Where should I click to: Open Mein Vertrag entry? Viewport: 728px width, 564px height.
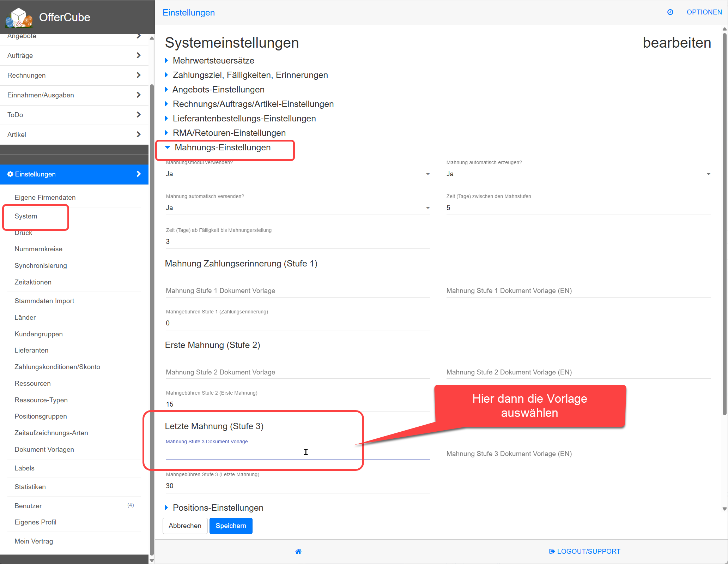pos(34,541)
